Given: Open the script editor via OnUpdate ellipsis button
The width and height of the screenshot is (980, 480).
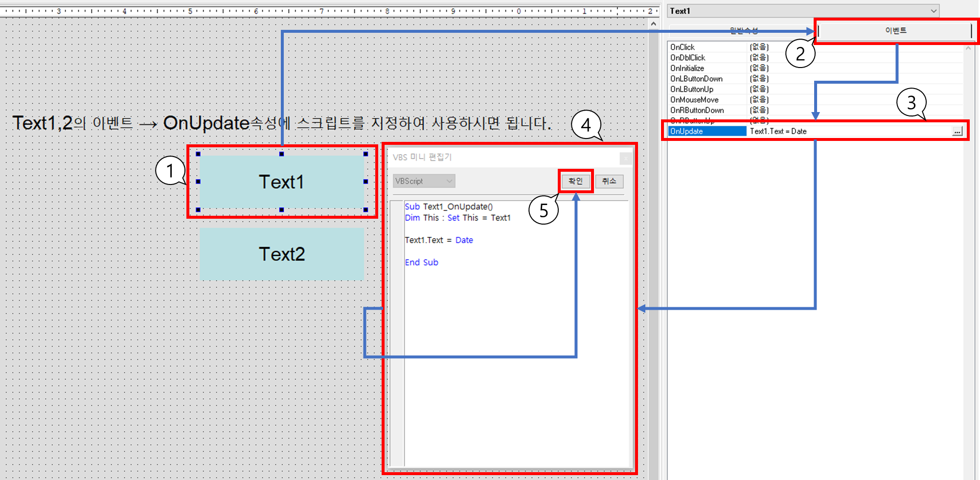Looking at the screenshot, I should [958, 131].
